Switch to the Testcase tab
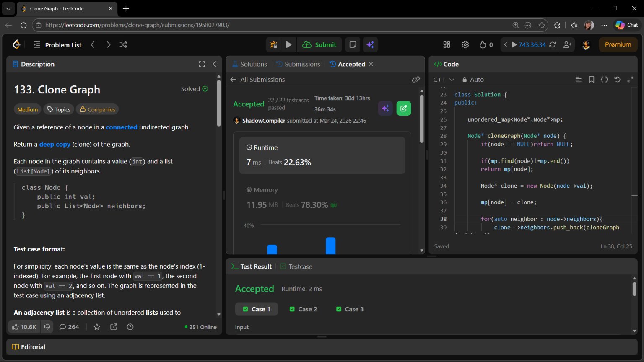This screenshot has height=362, width=644. coord(296,266)
